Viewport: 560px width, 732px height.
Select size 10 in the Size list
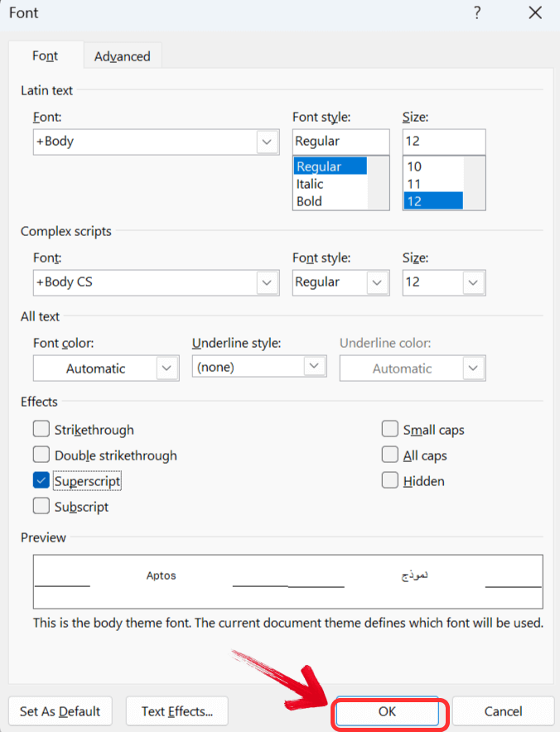coord(414,166)
